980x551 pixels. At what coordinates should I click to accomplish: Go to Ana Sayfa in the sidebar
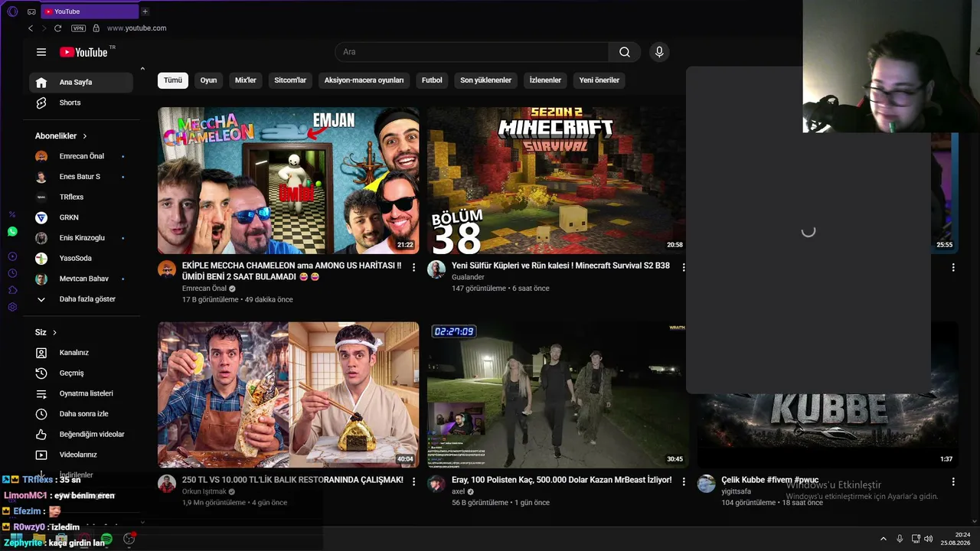tap(81, 83)
